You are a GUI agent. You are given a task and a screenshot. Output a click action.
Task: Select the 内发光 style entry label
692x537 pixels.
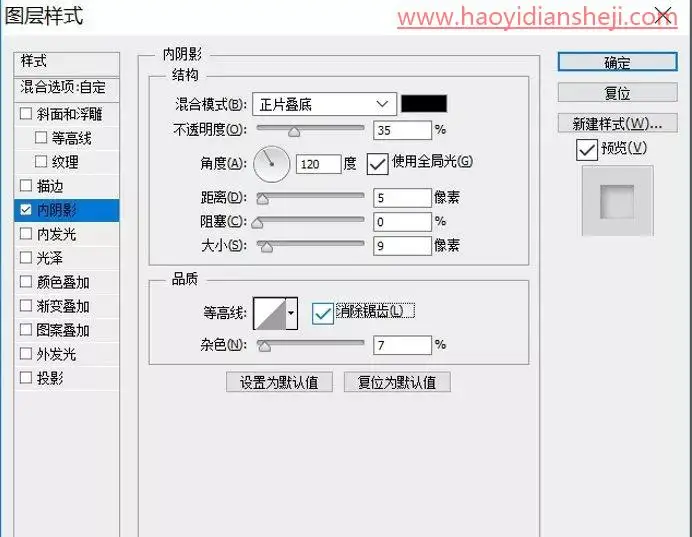tap(56, 234)
